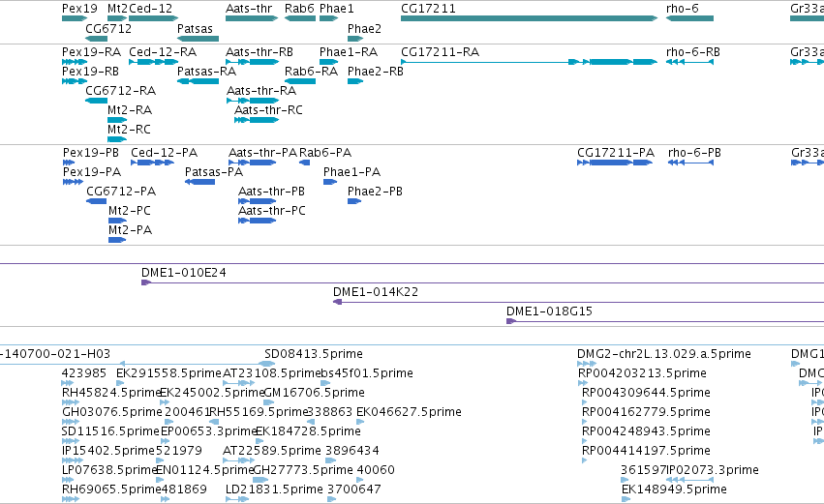Image resolution: width=824 pixels, height=504 pixels.
Task: Click protein CG17211-PA
Action: point(616,153)
